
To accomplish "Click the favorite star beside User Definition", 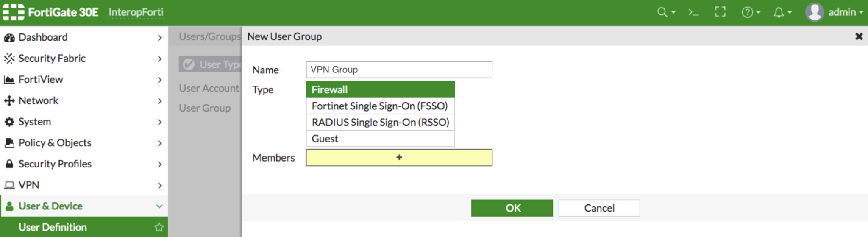I will 159,227.
